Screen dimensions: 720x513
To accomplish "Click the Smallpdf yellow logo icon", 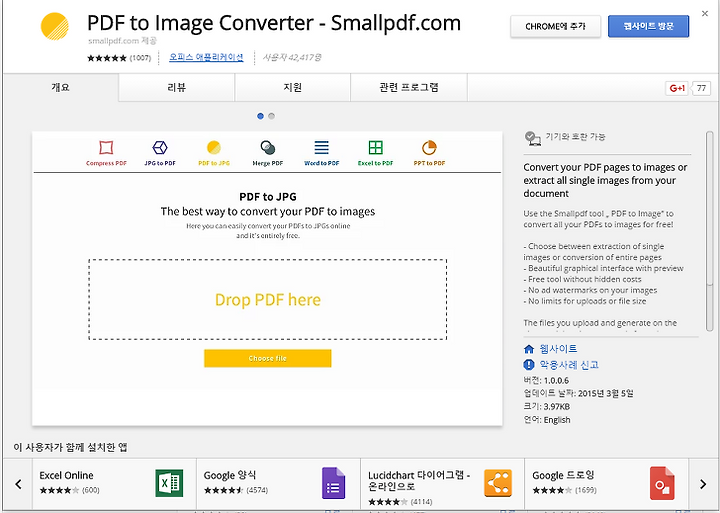I will (x=55, y=26).
